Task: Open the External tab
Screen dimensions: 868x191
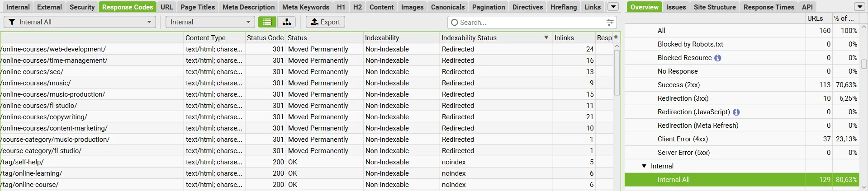Action: (x=49, y=7)
